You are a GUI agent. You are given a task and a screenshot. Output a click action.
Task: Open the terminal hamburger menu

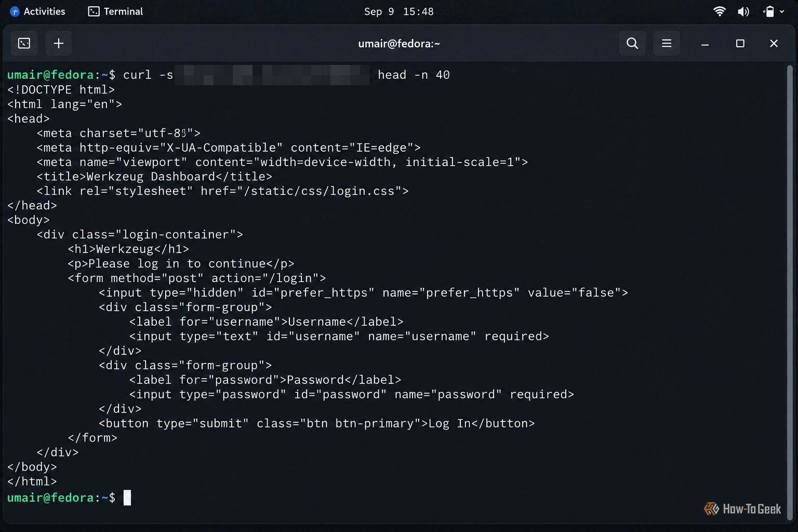(667, 43)
